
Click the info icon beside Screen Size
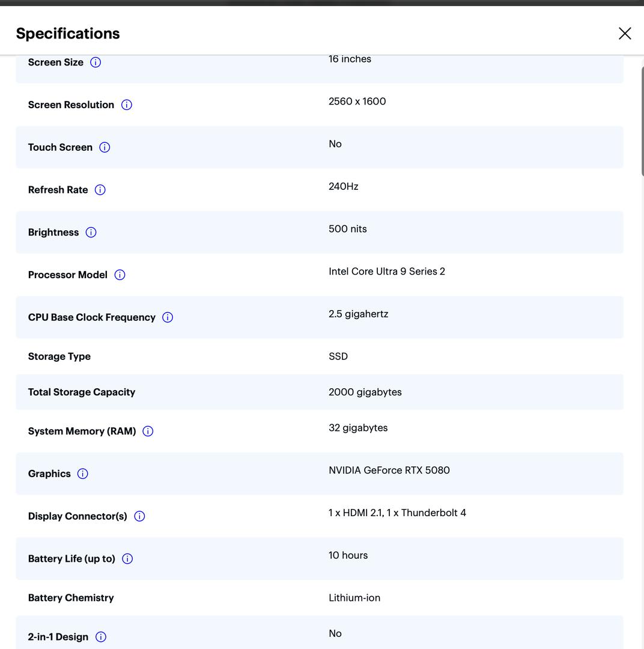click(96, 62)
